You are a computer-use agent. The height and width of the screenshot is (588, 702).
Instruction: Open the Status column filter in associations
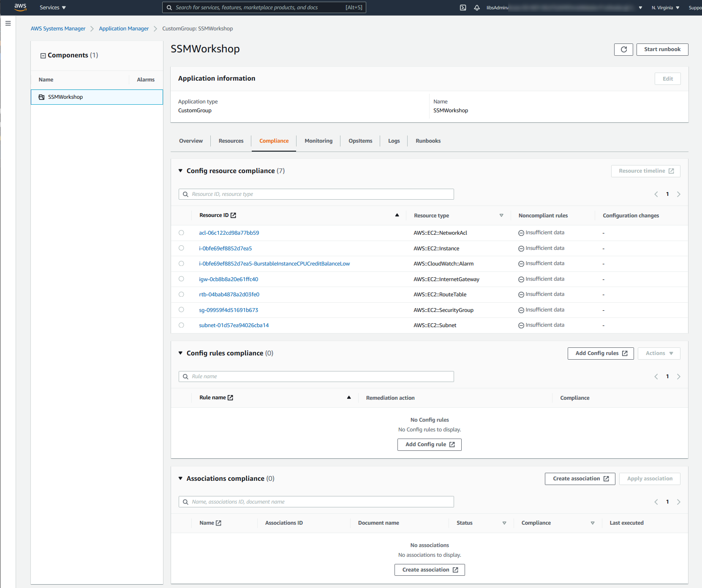(504, 523)
